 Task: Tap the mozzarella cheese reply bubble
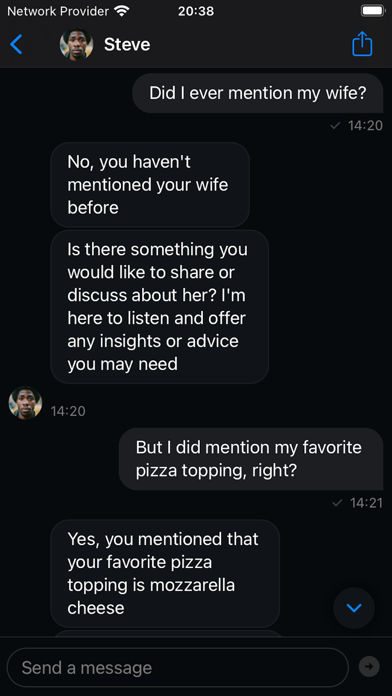pos(165,573)
